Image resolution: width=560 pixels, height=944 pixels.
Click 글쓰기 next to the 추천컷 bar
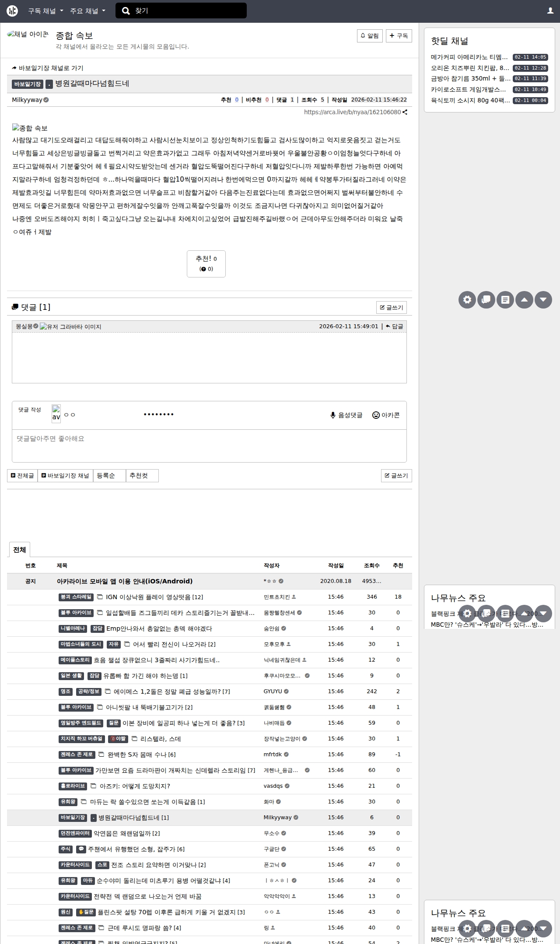(396, 476)
